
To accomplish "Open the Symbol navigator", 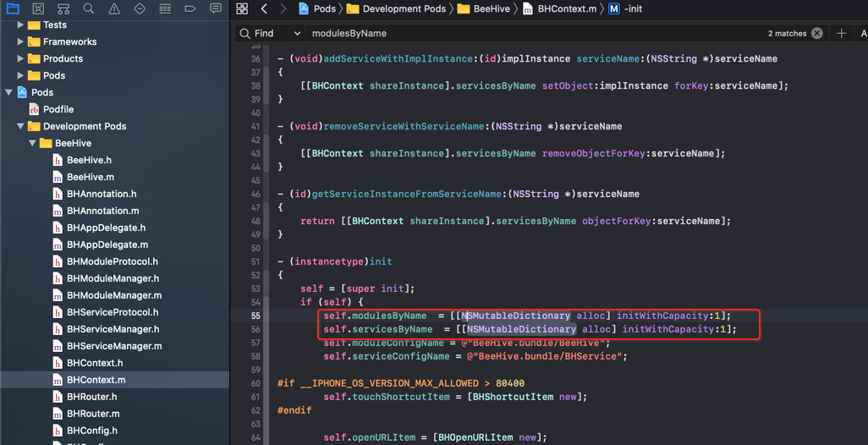I will tap(63, 8).
